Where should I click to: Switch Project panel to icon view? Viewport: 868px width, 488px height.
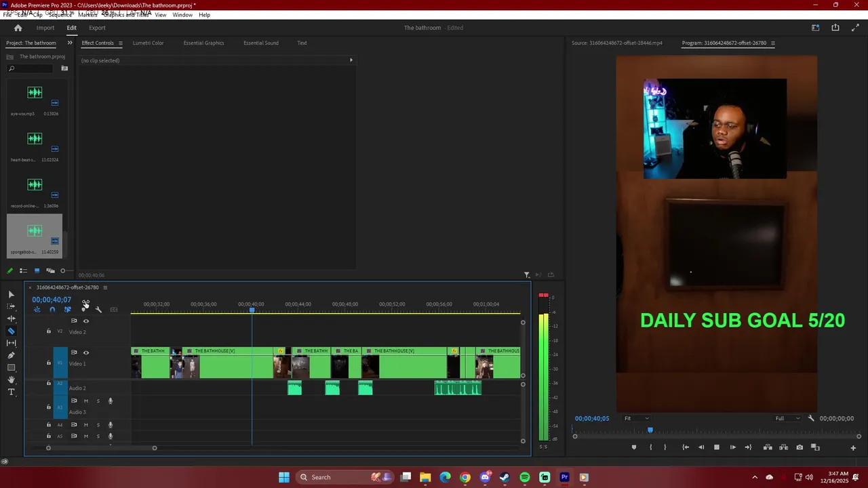click(x=37, y=271)
